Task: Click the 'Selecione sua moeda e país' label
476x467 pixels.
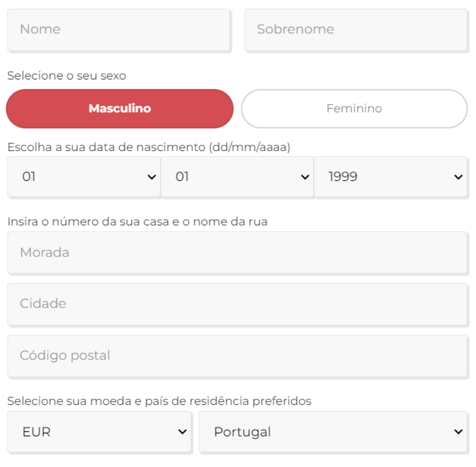Action: 159,401
